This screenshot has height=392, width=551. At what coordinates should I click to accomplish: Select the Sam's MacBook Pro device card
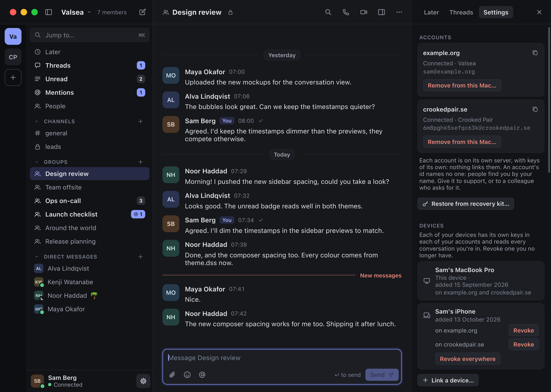(x=480, y=281)
